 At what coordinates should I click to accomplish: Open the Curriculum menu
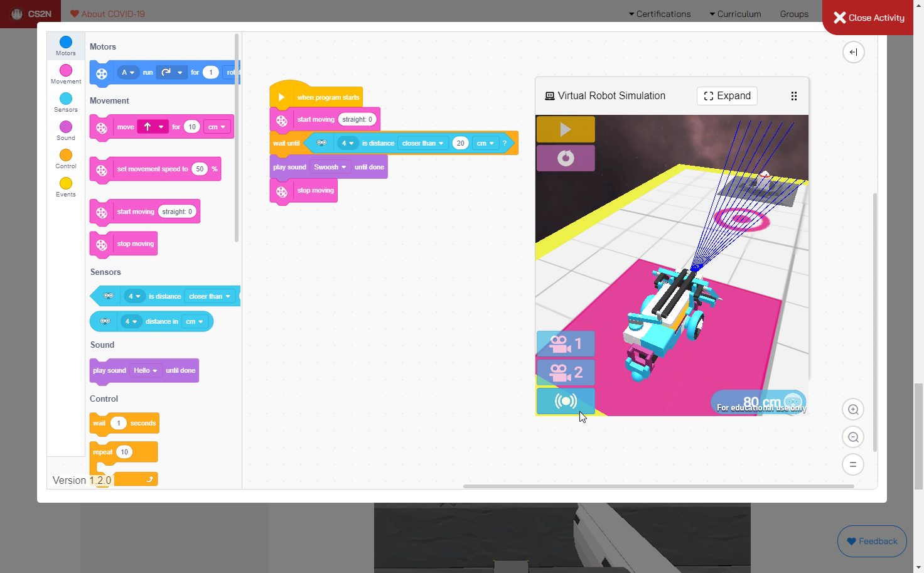click(x=735, y=14)
